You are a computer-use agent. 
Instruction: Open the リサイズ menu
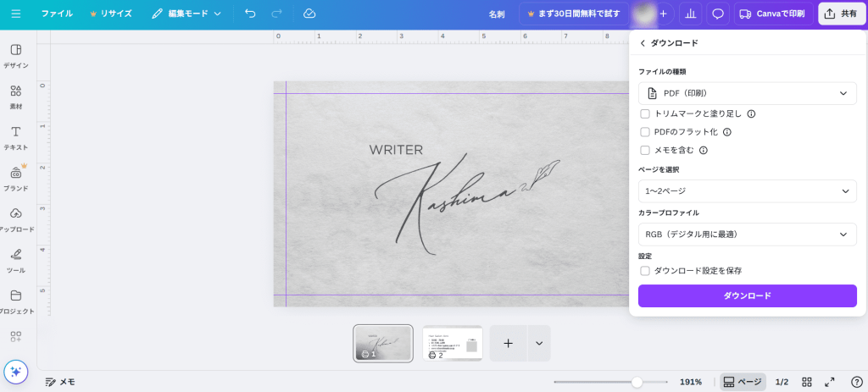tap(111, 14)
